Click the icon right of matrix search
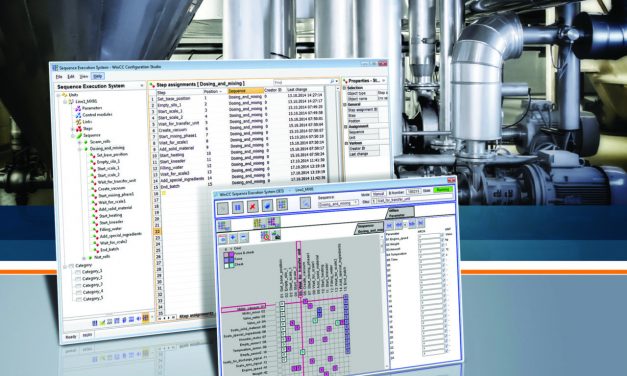 tap(276, 235)
